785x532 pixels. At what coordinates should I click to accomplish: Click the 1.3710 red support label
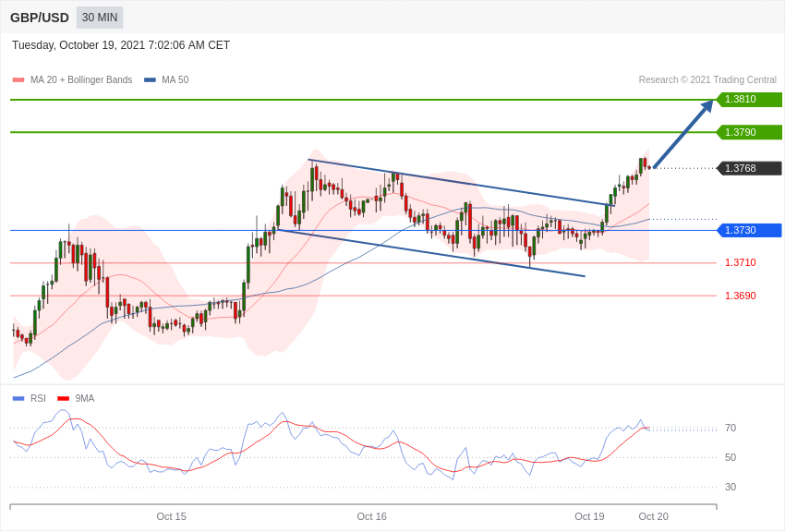coord(741,262)
